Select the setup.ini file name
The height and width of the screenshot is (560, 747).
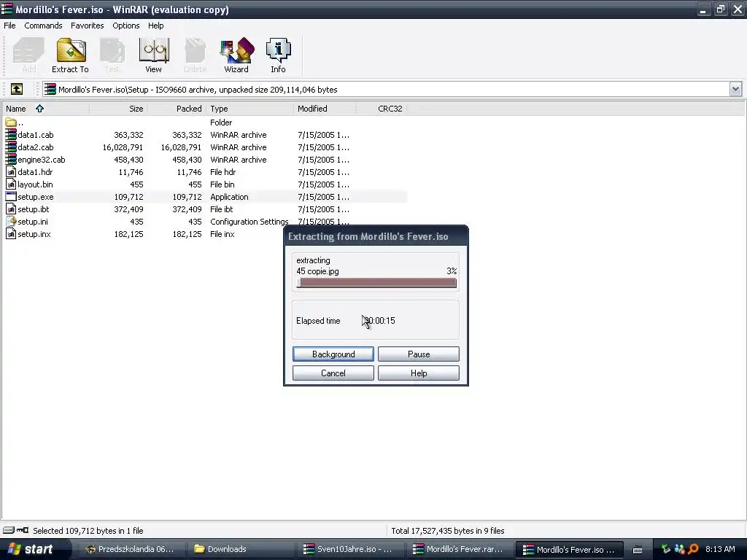coord(33,222)
